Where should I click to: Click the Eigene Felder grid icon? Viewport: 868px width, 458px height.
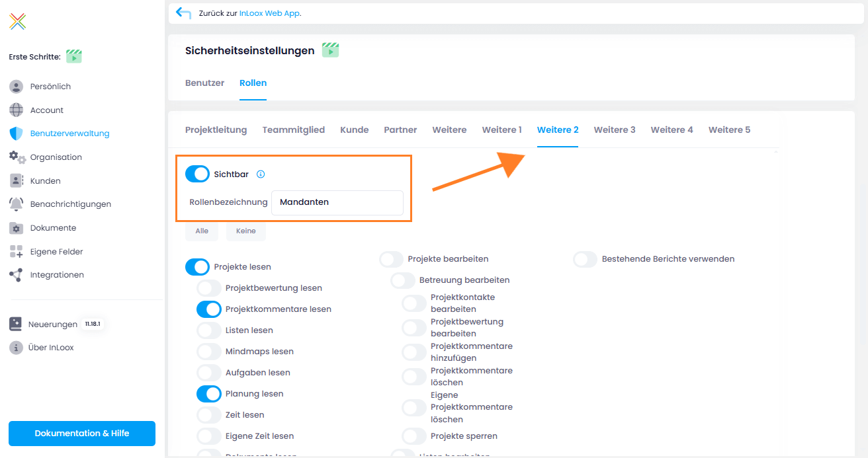click(17, 252)
